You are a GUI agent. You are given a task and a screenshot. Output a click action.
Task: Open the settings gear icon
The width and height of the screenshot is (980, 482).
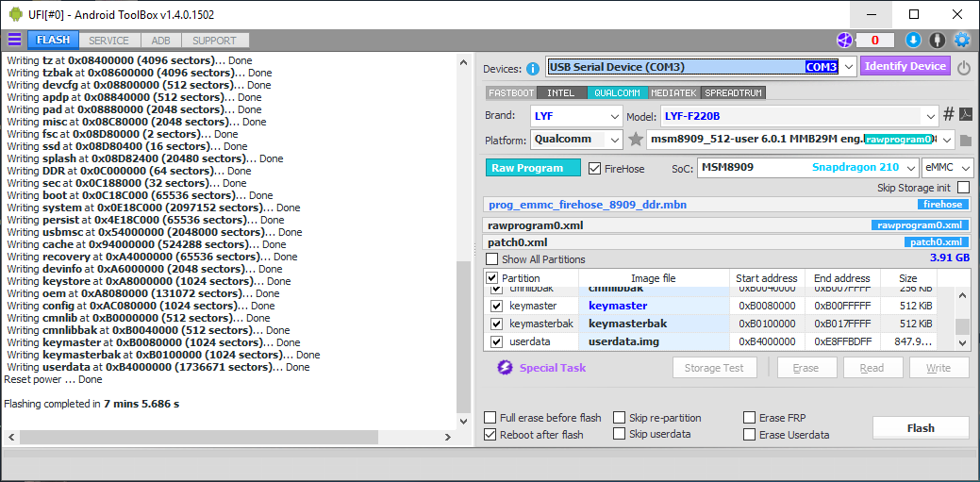click(961, 40)
